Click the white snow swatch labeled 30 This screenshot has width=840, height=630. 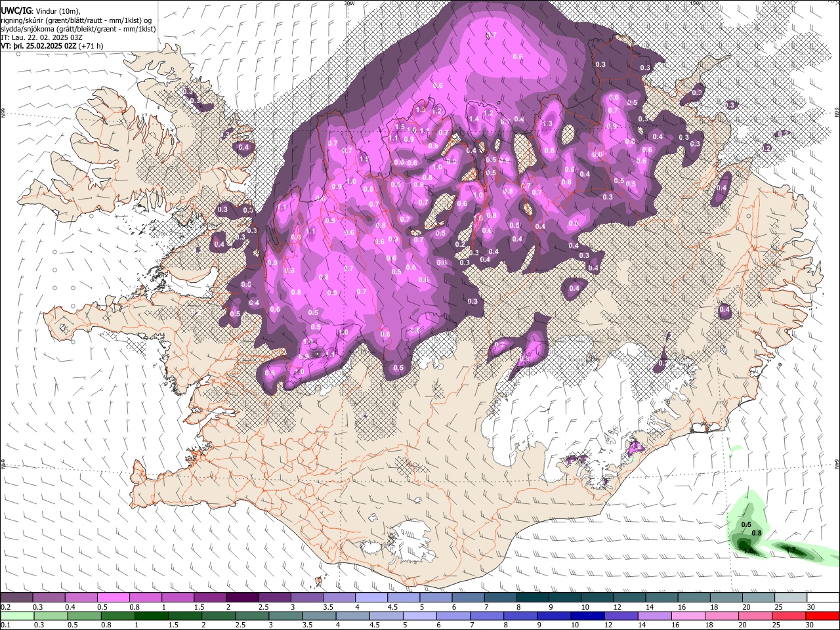(823, 598)
